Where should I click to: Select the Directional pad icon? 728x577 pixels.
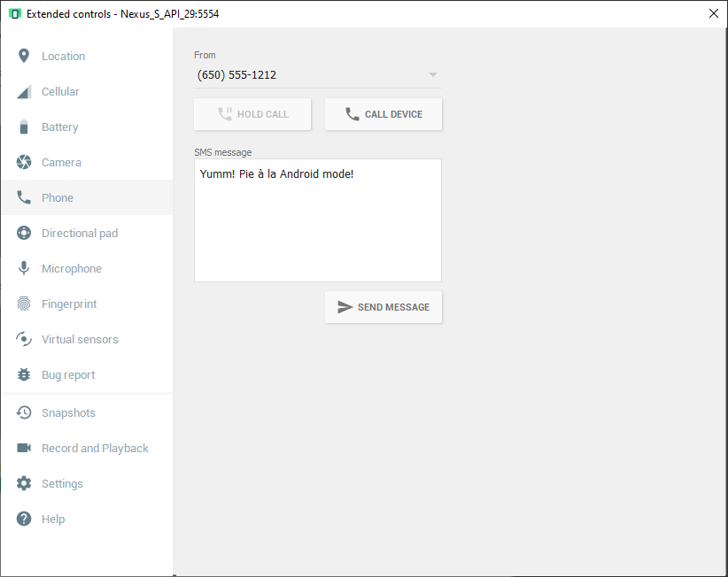point(24,234)
